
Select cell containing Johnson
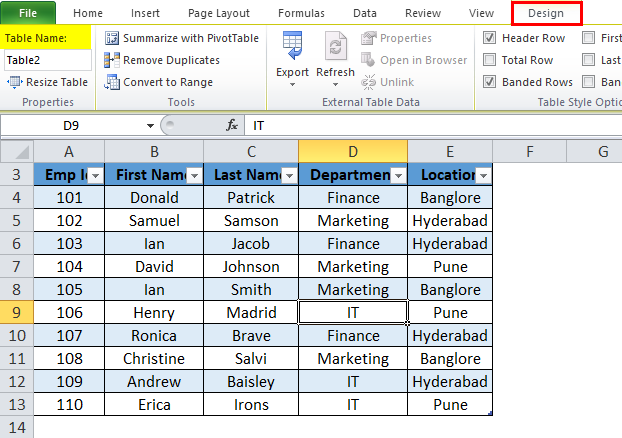coord(251,267)
